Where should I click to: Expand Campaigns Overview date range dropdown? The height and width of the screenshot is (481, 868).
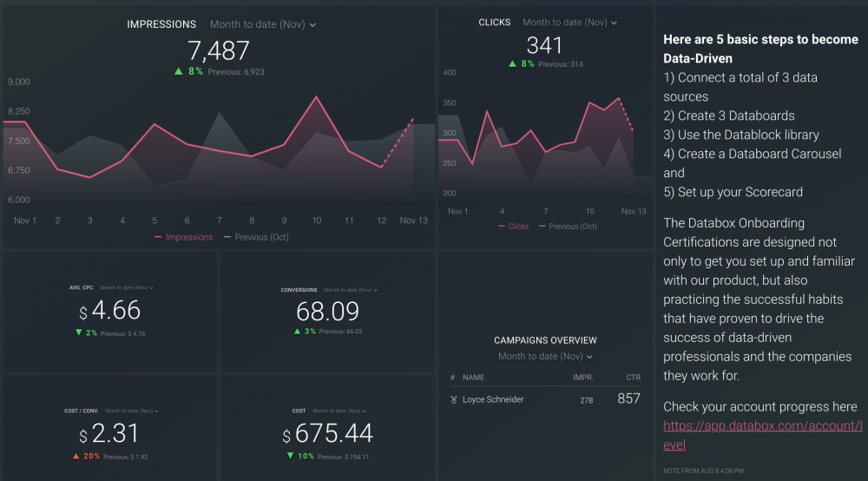(x=545, y=357)
